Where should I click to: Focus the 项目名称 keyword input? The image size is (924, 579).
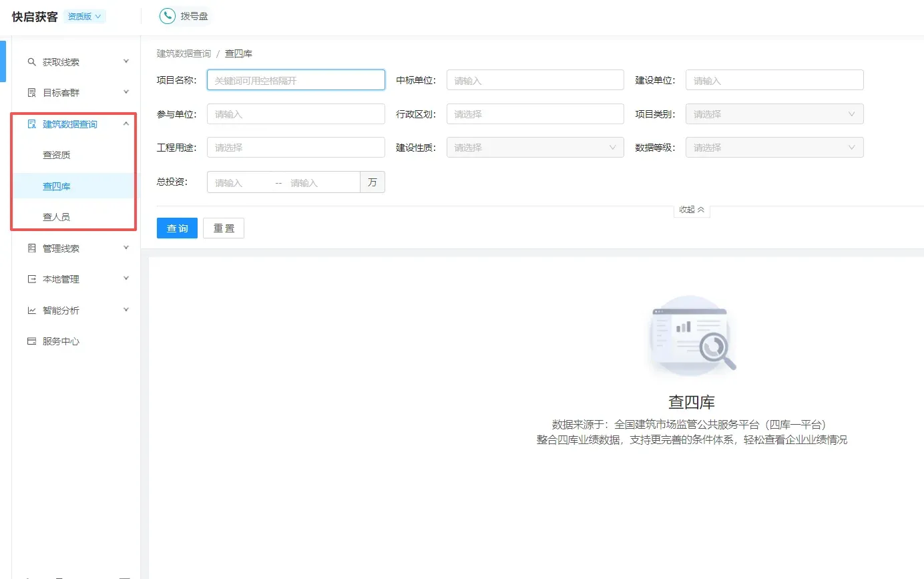[296, 80]
